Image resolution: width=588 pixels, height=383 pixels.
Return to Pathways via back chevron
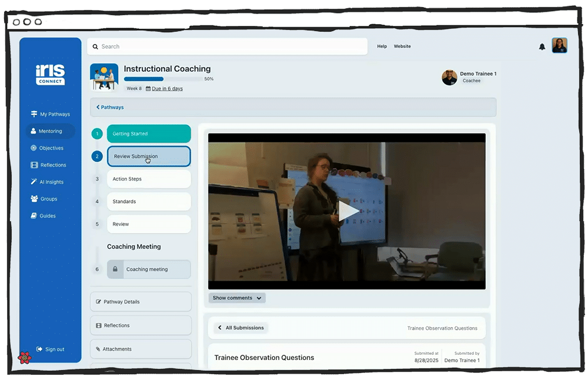[x=110, y=107]
